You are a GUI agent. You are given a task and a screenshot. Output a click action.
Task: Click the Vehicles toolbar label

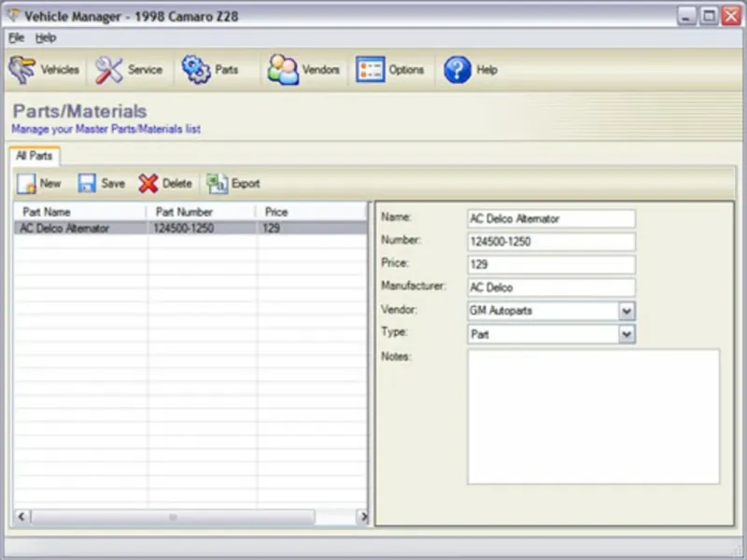[x=60, y=69]
